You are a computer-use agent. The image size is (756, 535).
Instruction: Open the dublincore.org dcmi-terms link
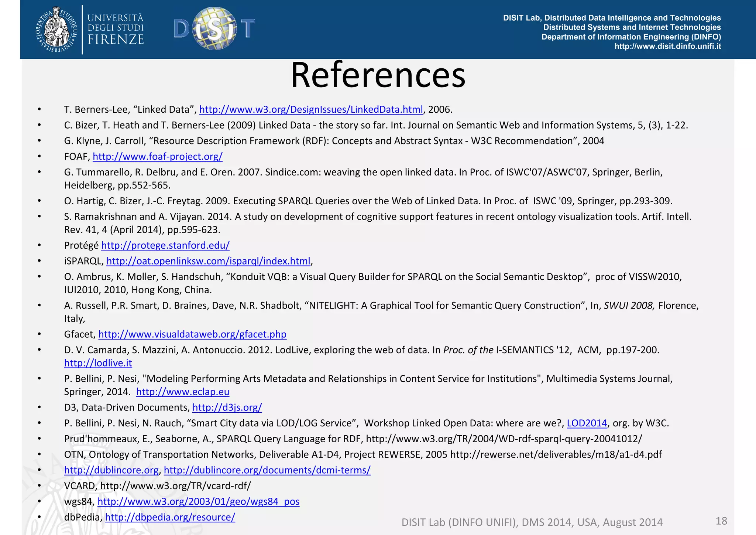267,470
